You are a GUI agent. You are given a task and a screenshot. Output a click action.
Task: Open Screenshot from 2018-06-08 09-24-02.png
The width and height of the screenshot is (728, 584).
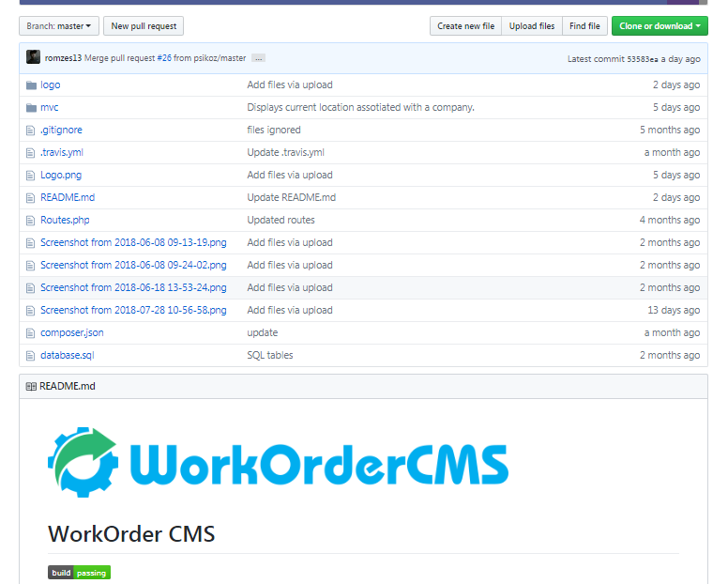(x=133, y=266)
